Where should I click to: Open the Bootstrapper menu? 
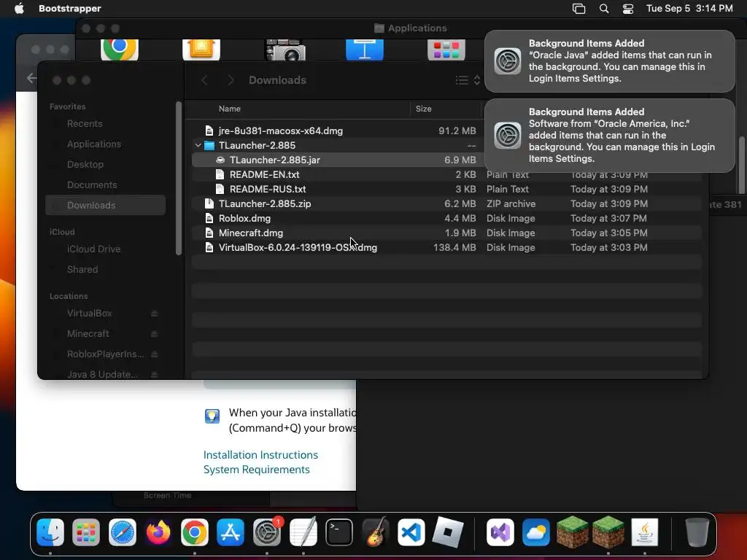(x=69, y=8)
